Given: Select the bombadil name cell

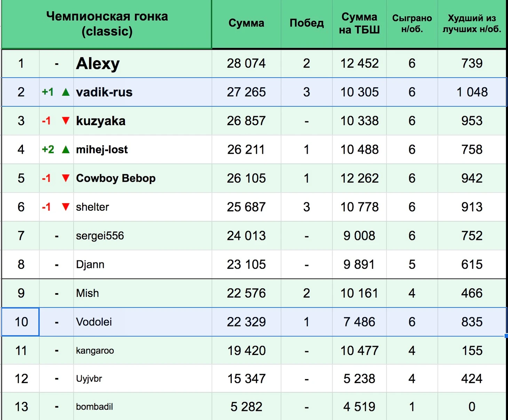Looking at the screenshot, I should coord(142,406).
